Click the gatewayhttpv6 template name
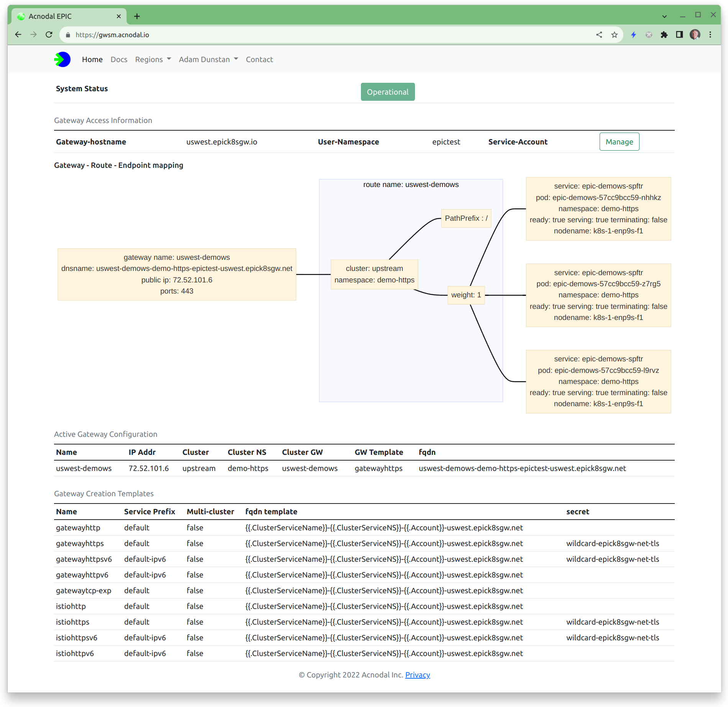 pos(82,575)
